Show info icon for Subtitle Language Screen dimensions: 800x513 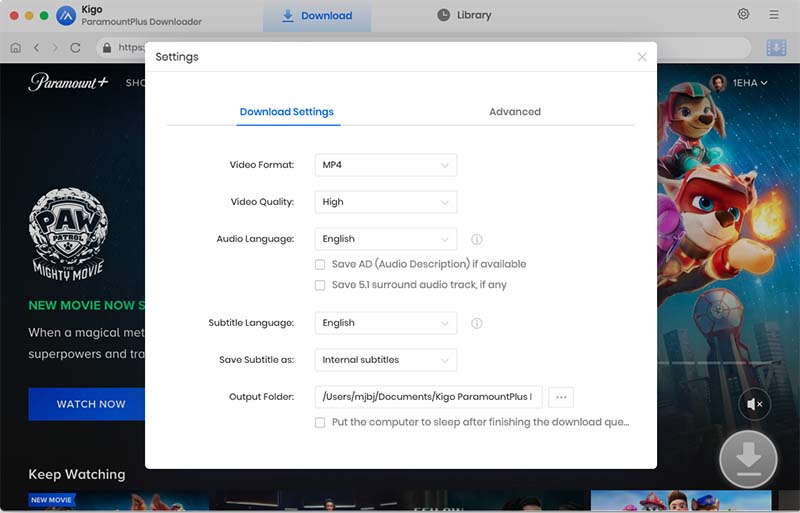pyautogui.click(x=477, y=323)
